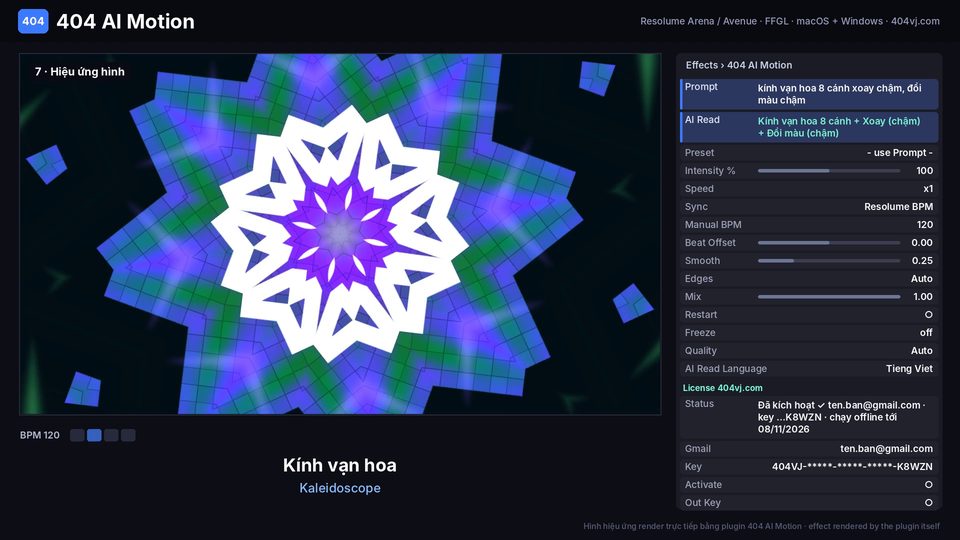Click the third beat indicator square

point(111,435)
